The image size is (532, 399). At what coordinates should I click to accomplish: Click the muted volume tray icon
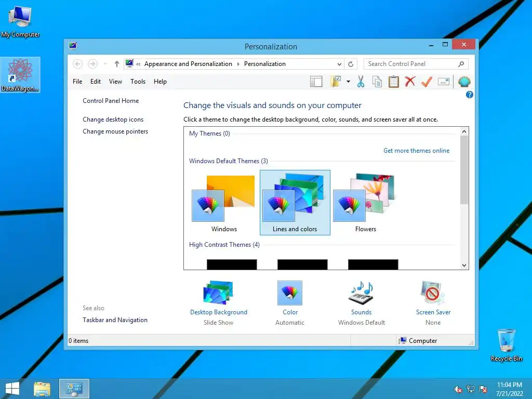click(458, 389)
